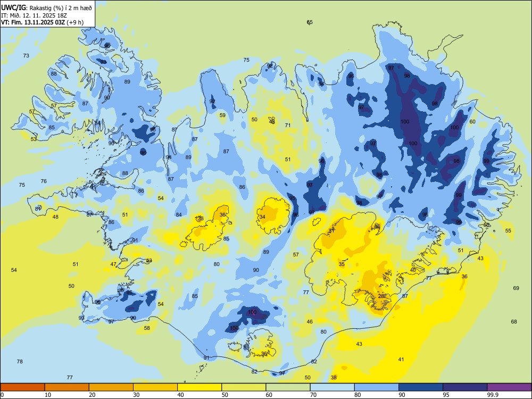The width and height of the screenshot is (532, 399).
Task: Pick the 40–50 bright yellow legend swatch
Action: (x=199, y=387)
